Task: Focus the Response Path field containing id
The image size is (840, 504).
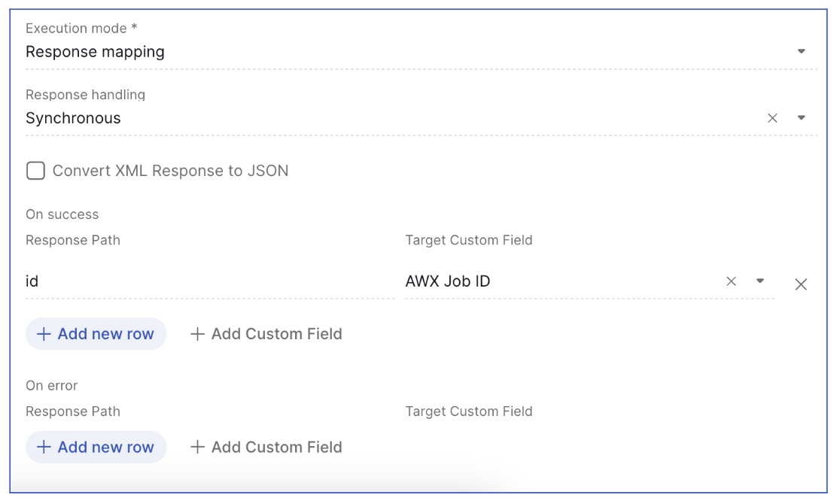Action: tap(209, 282)
